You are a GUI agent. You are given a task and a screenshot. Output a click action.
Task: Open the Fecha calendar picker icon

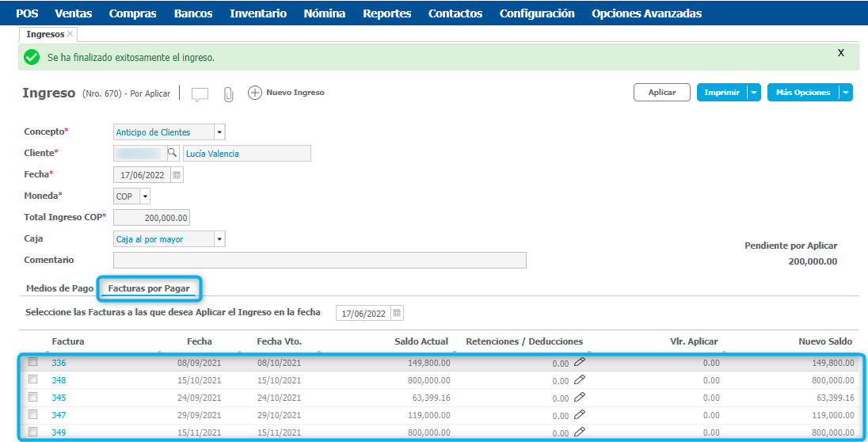[x=177, y=175]
